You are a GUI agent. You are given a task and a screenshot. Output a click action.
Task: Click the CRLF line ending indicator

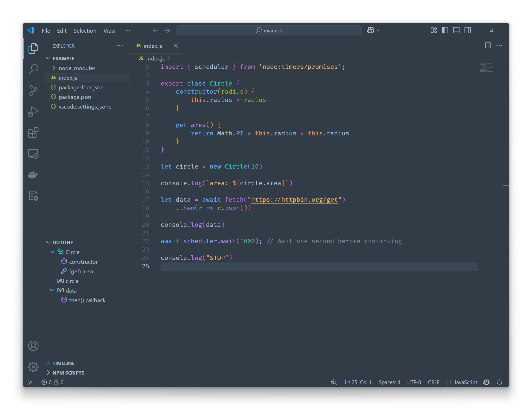pyautogui.click(x=433, y=382)
